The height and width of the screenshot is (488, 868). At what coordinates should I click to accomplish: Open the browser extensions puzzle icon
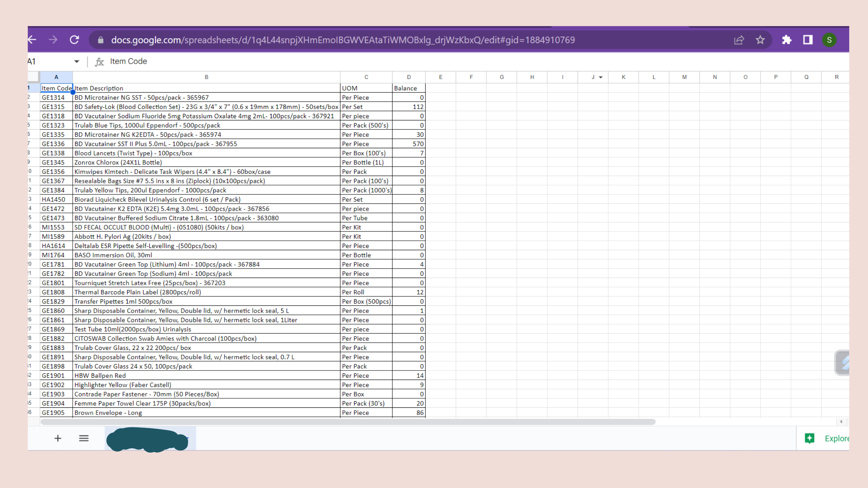coord(786,40)
